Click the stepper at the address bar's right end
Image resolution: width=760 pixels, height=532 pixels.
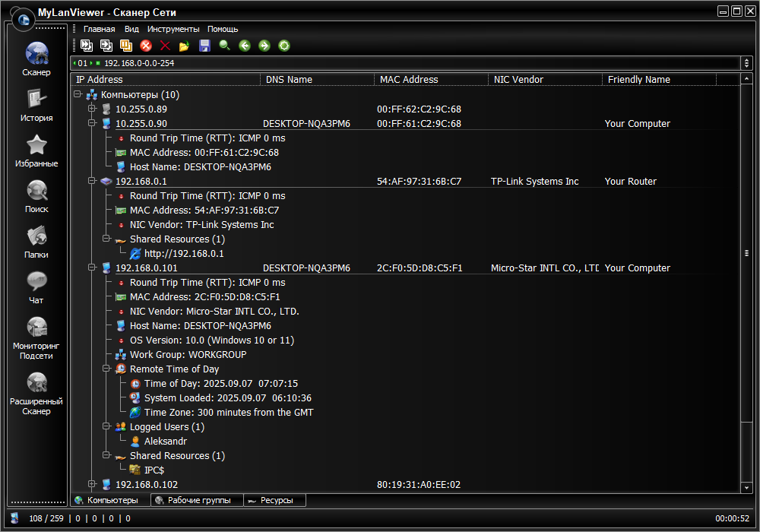(746, 63)
